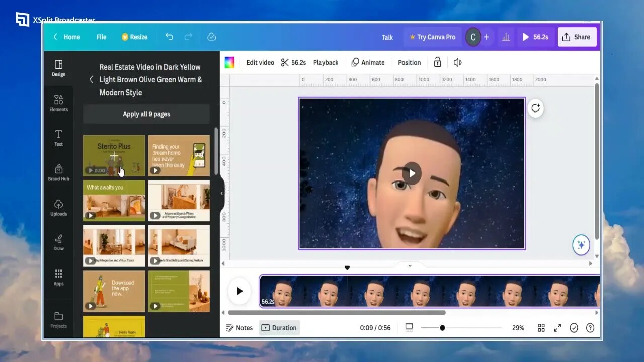Open the Projects folder panel
The width and height of the screenshot is (644, 362).
pyautogui.click(x=58, y=320)
